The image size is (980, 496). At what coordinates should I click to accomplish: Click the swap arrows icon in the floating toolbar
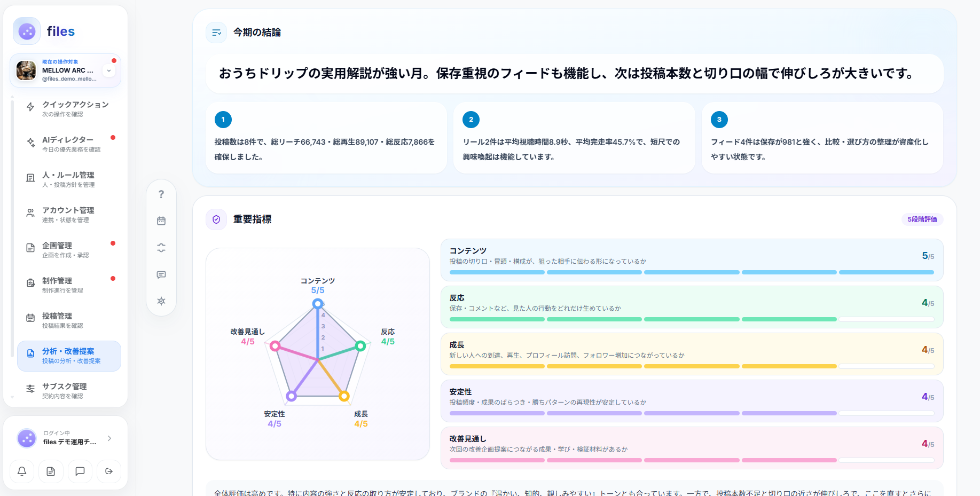[x=161, y=248]
